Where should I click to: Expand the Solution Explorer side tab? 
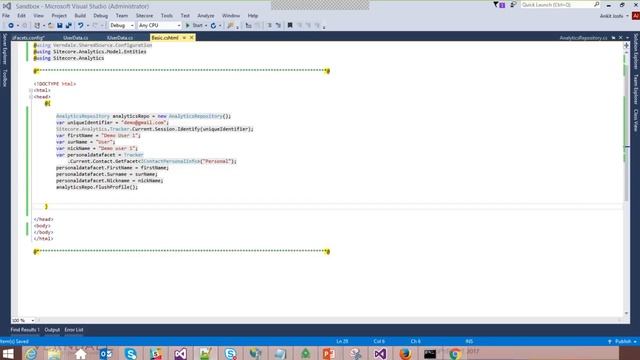coord(636,51)
